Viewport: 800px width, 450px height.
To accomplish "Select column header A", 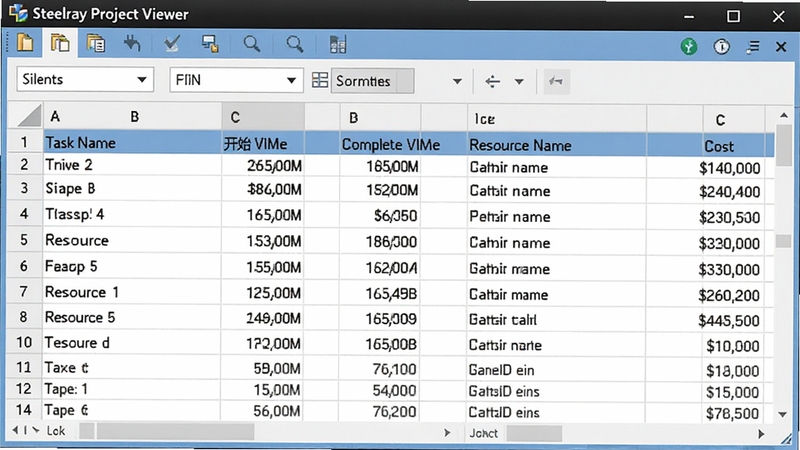I will pos(55,117).
